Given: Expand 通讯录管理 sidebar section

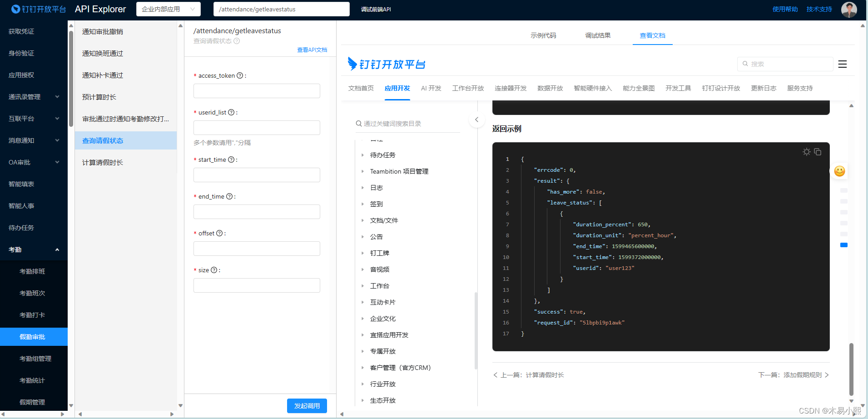Looking at the screenshot, I should (34, 97).
